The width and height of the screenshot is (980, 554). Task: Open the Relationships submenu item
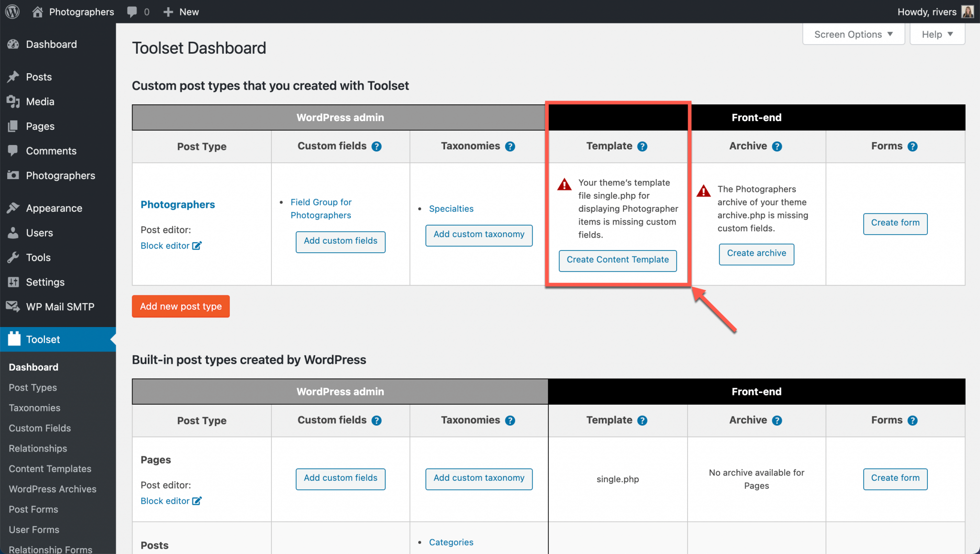click(38, 449)
